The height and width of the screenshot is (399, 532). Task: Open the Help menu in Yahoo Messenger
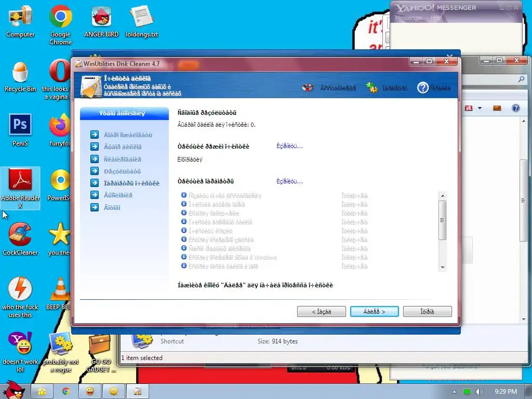click(436, 18)
